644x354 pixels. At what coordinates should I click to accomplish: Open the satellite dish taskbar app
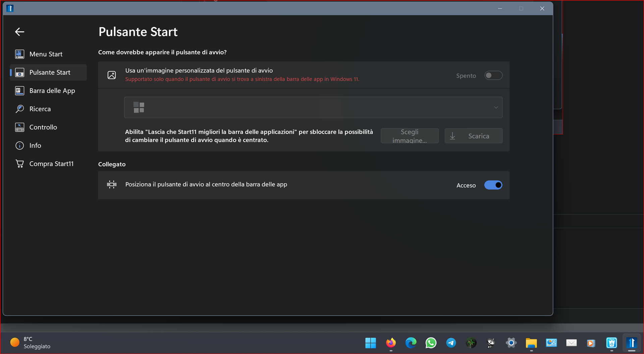[491, 343]
